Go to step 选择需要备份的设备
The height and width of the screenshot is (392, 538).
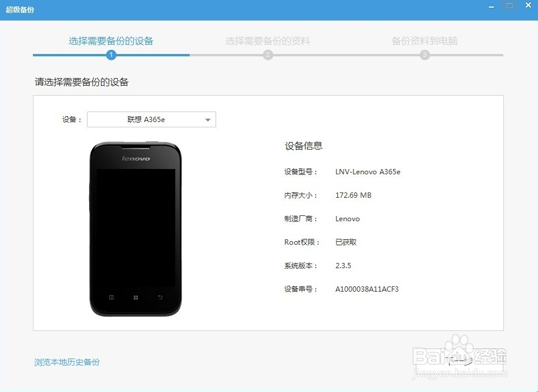pos(111,41)
